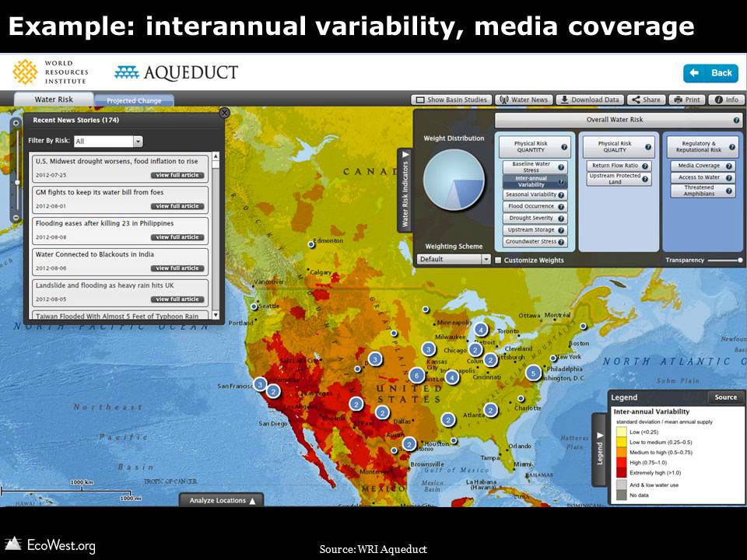Click the zoom in plus icon on map
The width and height of the screenshot is (747, 560).
pos(16,123)
